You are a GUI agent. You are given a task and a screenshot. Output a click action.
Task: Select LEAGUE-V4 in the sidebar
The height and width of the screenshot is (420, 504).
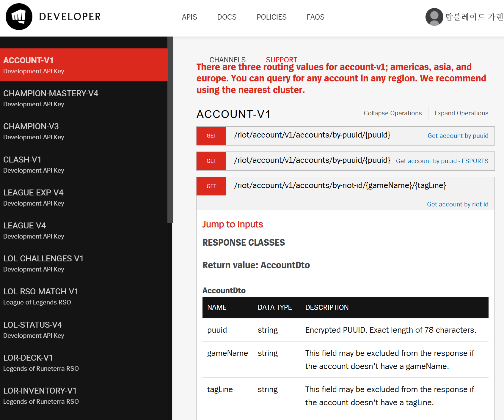(x=84, y=230)
